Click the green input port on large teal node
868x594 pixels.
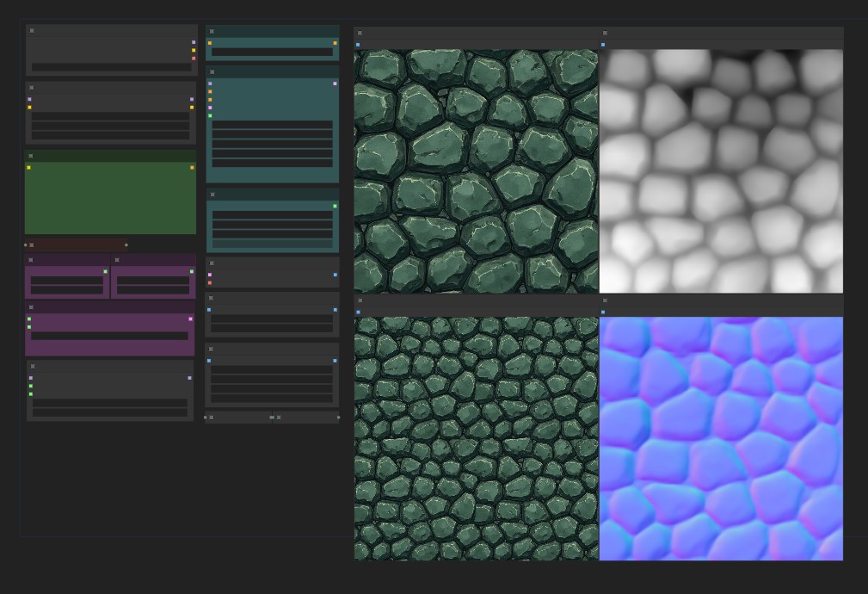pyautogui.click(x=210, y=115)
